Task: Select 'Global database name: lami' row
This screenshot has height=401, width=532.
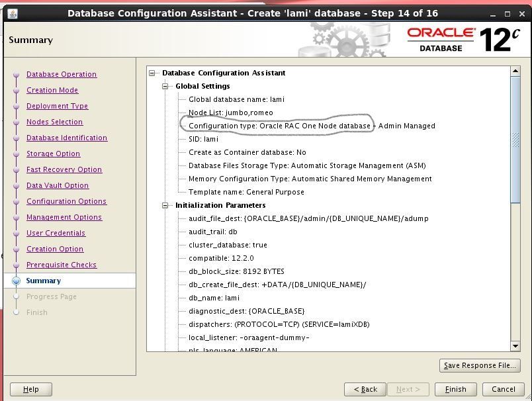Action: click(x=236, y=99)
